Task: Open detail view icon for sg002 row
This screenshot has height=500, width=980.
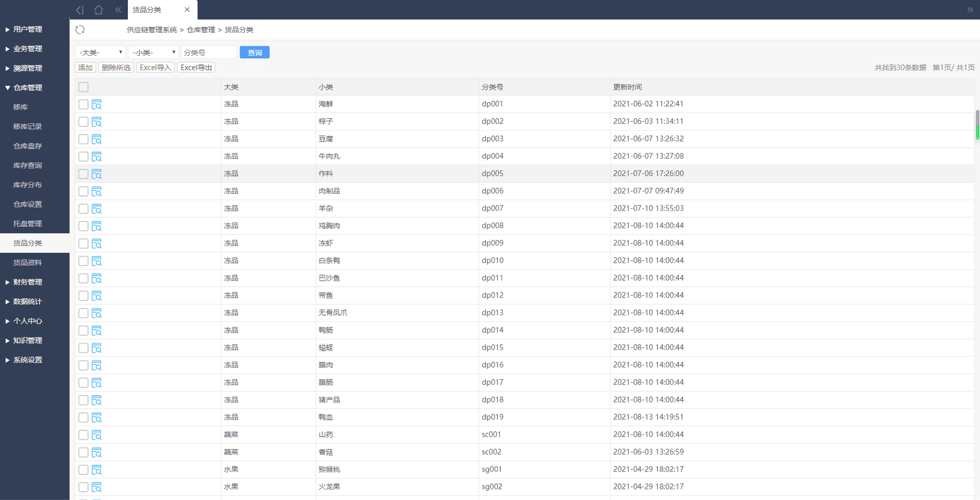Action: [96, 487]
